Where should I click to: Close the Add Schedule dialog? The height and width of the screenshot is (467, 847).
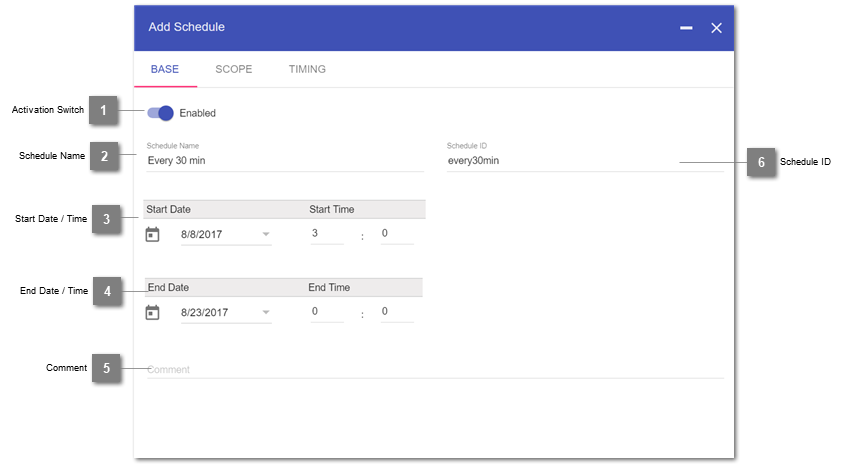click(716, 28)
